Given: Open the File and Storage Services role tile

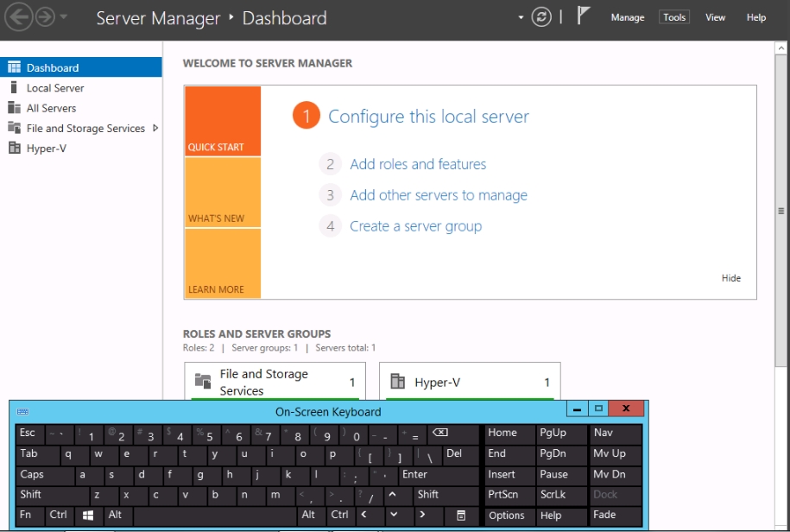Looking at the screenshot, I should [x=275, y=382].
